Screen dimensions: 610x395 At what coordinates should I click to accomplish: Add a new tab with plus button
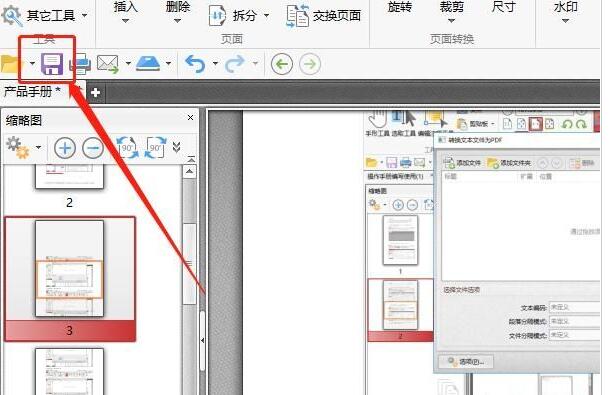(x=95, y=93)
